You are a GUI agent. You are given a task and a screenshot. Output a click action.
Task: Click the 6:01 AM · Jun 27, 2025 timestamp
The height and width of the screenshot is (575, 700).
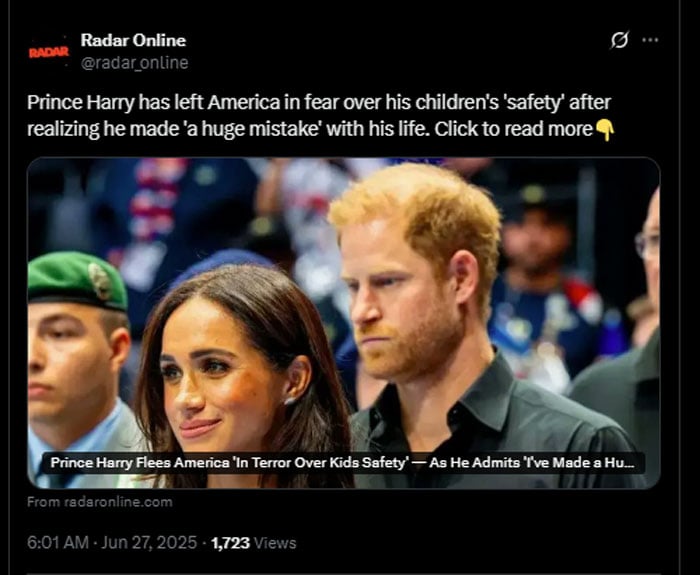(110, 543)
